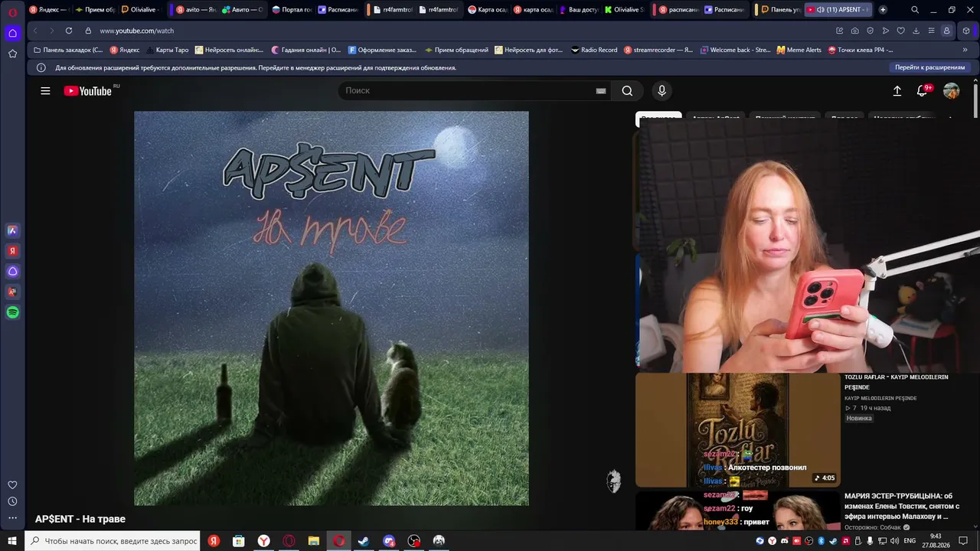The image size is (980, 551).
Task: Open Yandex shortcut in Opera sidebar
Action: pyautogui.click(x=12, y=251)
